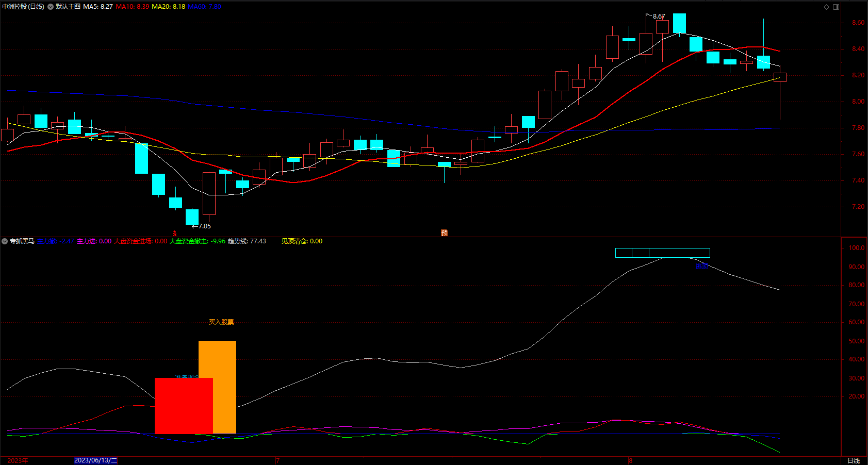Click the 100.0 sub-chart axis label
868x465 pixels.
[857, 248]
